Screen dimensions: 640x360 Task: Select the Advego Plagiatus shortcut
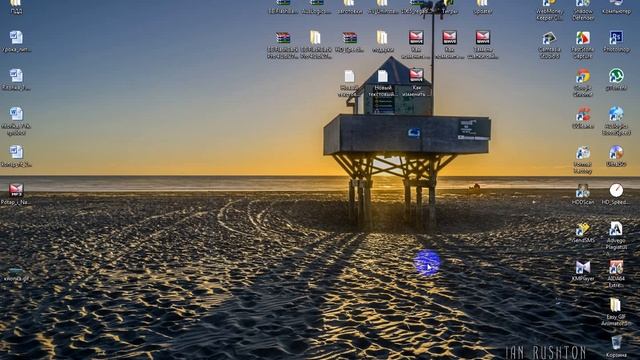pos(616,236)
